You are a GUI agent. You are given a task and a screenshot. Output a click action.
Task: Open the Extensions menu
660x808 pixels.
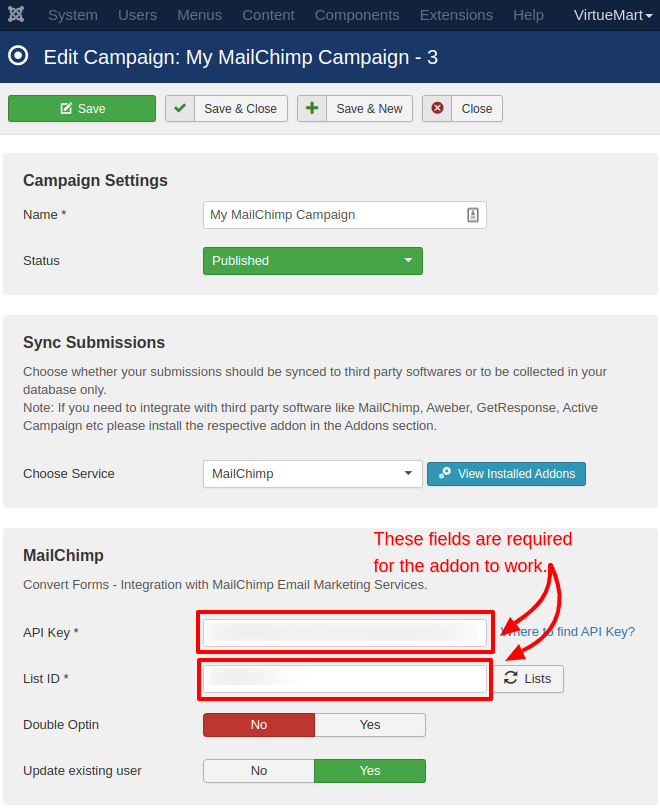(456, 15)
